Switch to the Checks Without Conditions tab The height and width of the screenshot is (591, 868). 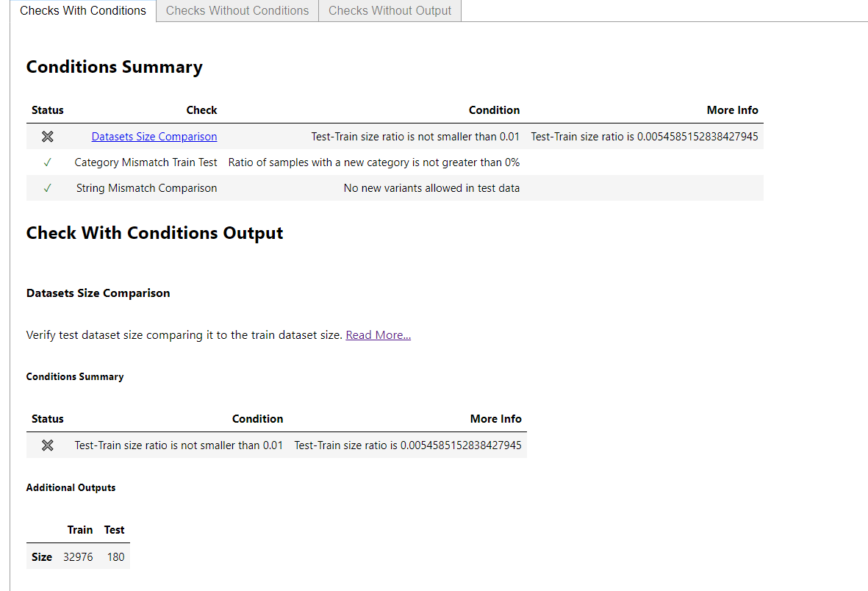tap(237, 10)
